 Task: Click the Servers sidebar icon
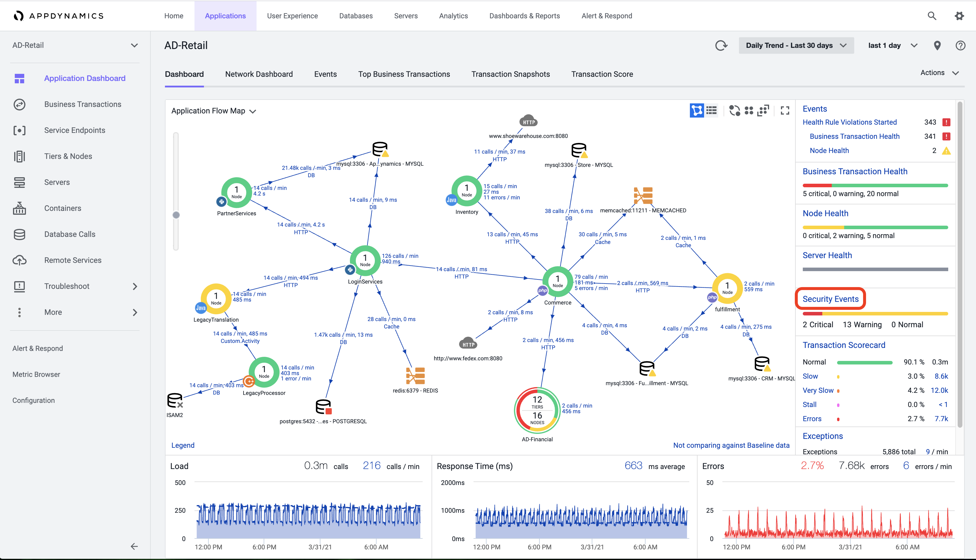point(19,182)
